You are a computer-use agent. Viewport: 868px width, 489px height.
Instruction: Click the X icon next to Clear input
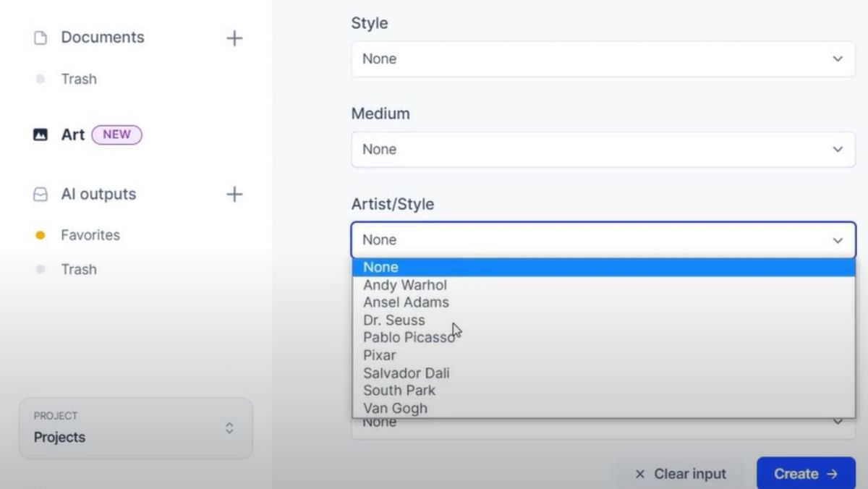(x=640, y=474)
